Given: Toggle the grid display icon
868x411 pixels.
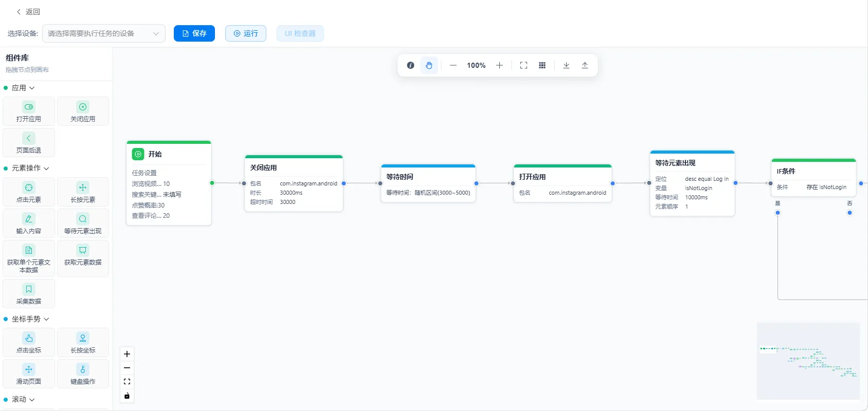Looking at the screenshot, I should 542,65.
